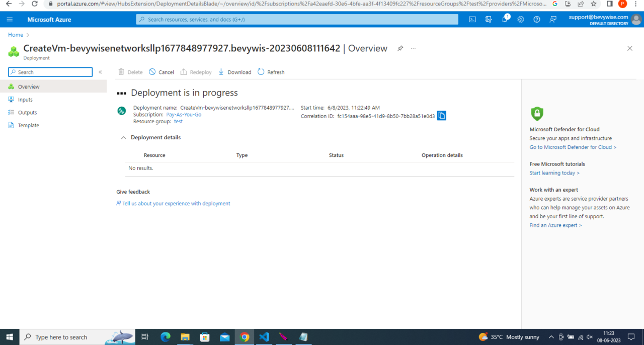Open the Feedback icon in top bar
644x345 pixels.
(553, 20)
